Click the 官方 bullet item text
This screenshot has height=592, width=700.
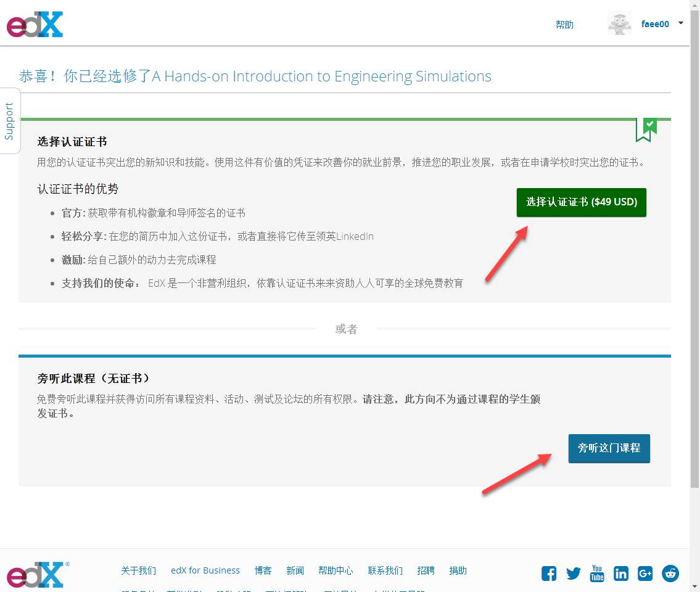[x=153, y=213]
